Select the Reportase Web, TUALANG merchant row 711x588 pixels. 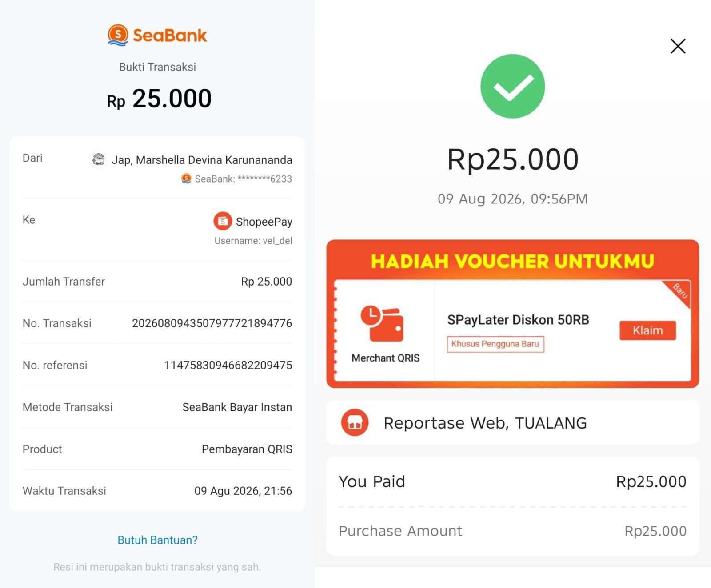(x=512, y=423)
